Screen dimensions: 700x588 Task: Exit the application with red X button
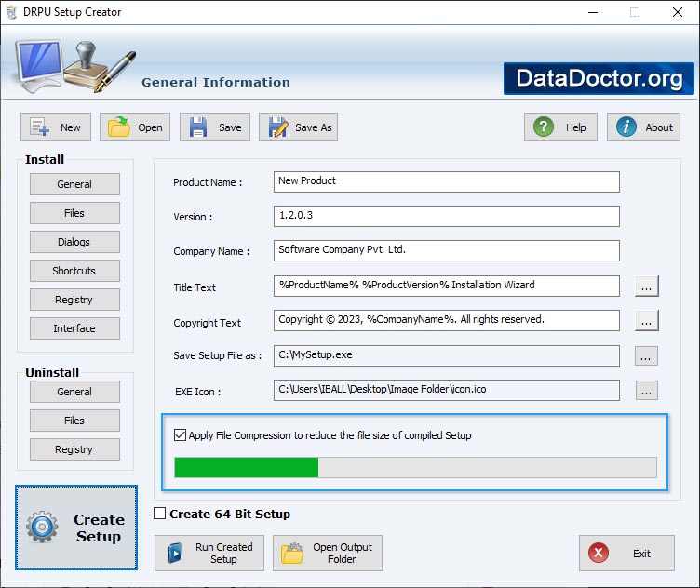626,554
